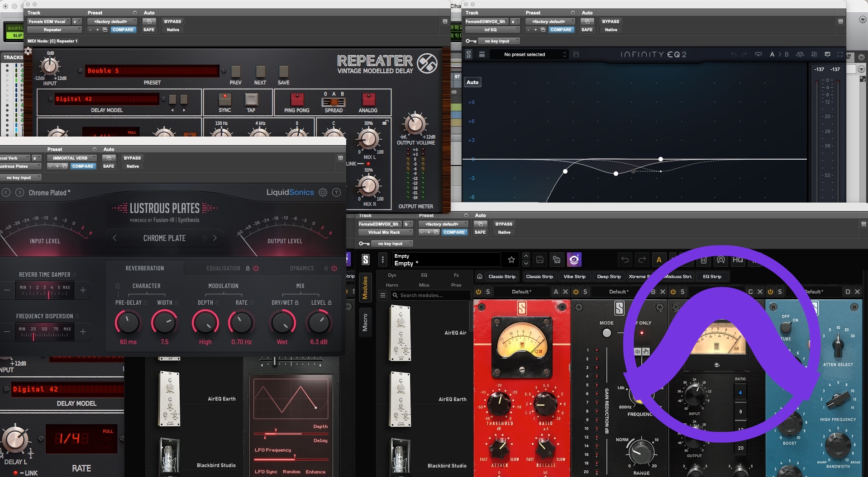Click the purple Slate Digital assistant icon
Image resolution: width=868 pixels, height=477 pixels.
pos(574,260)
